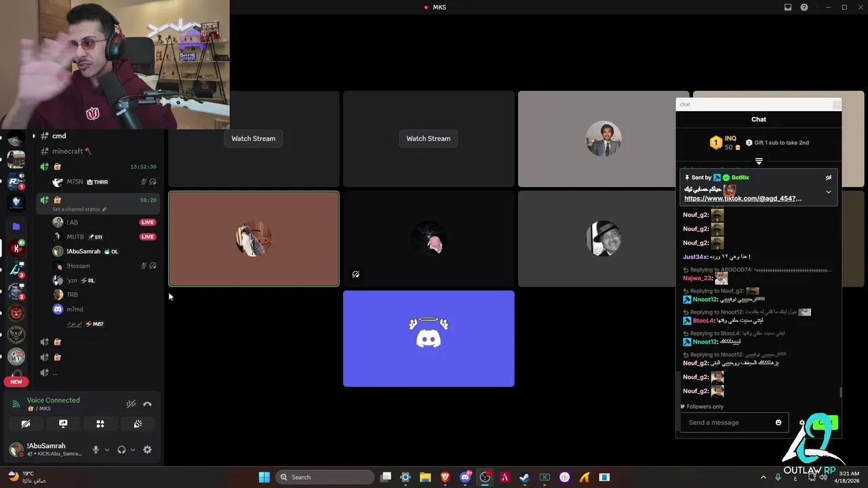Open headphone output options arrow

pos(133,449)
